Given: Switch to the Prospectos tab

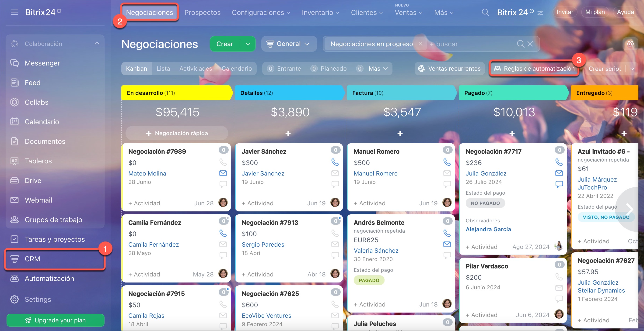Looking at the screenshot, I should 202,13.
